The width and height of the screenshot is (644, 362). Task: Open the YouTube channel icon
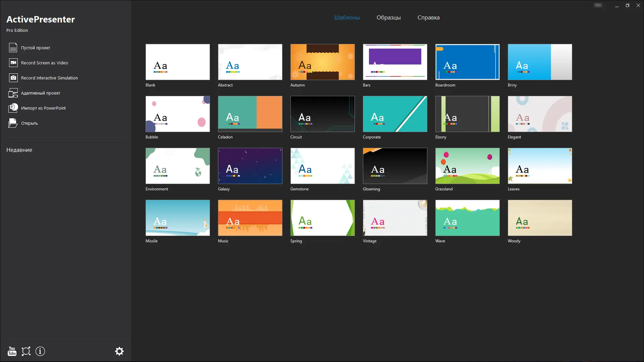[x=12, y=351]
